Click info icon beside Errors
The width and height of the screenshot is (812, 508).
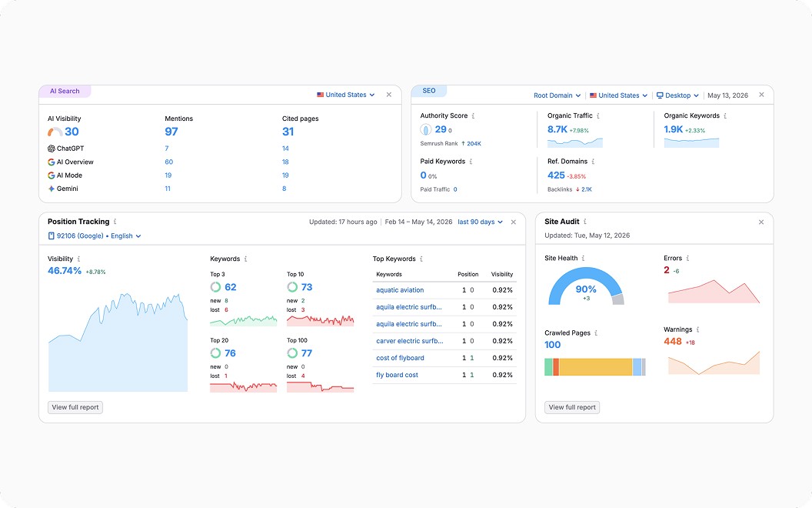click(x=687, y=258)
